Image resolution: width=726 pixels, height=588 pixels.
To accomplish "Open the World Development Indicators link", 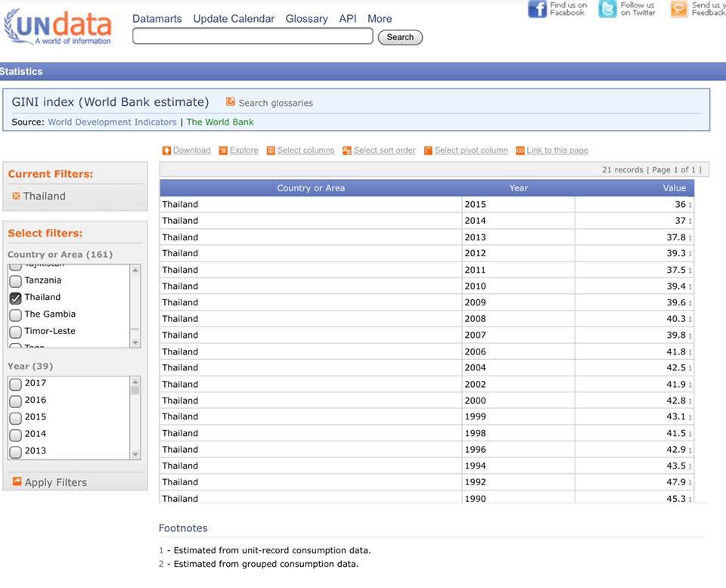I will click(x=112, y=122).
